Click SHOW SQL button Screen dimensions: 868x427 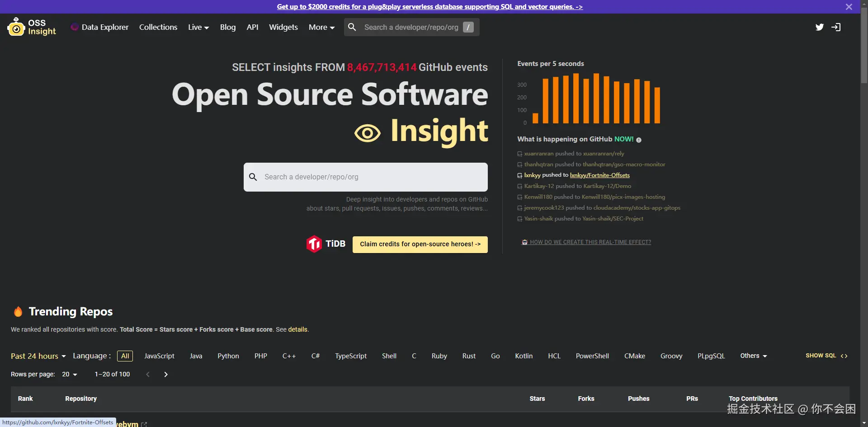[826, 356]
